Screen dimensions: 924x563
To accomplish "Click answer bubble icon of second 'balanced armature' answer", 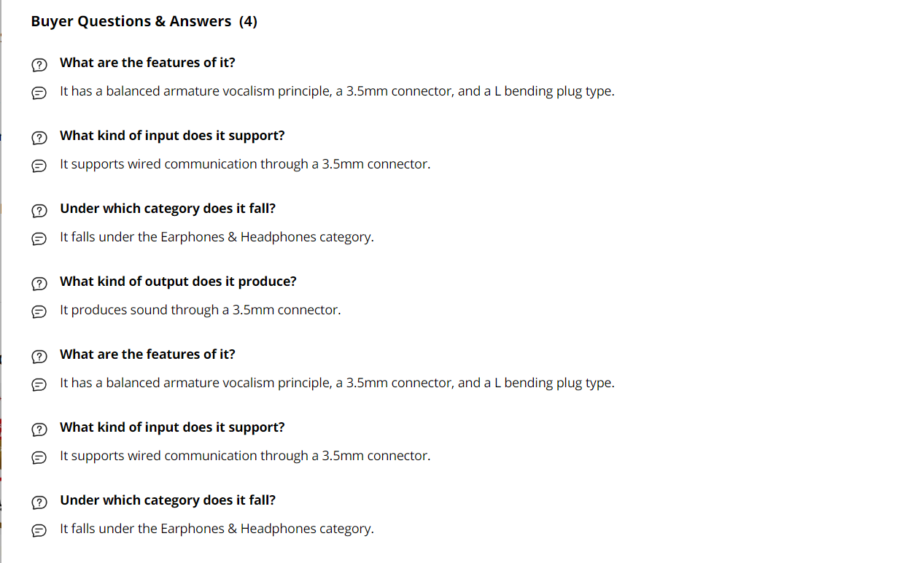I will [x=39, y=385].
